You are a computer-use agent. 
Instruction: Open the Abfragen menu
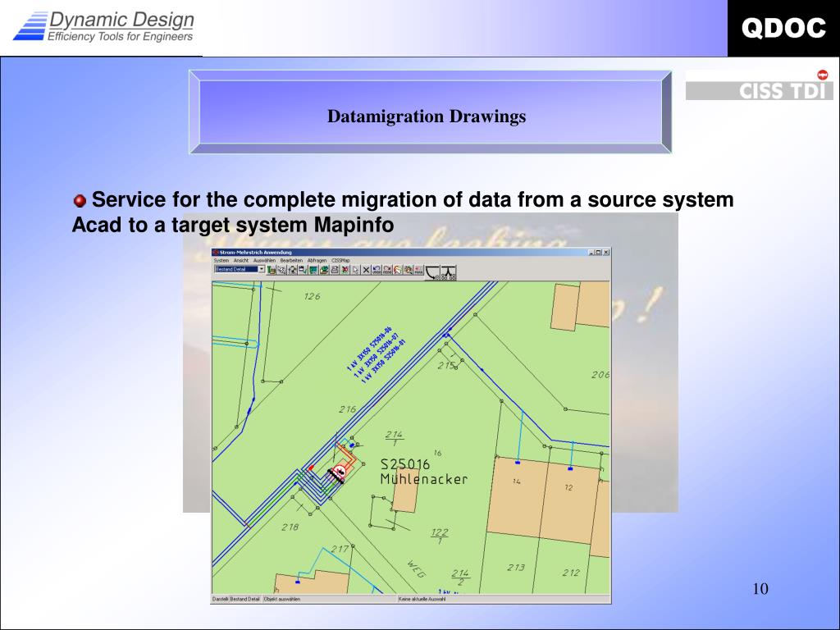point(317,261)
